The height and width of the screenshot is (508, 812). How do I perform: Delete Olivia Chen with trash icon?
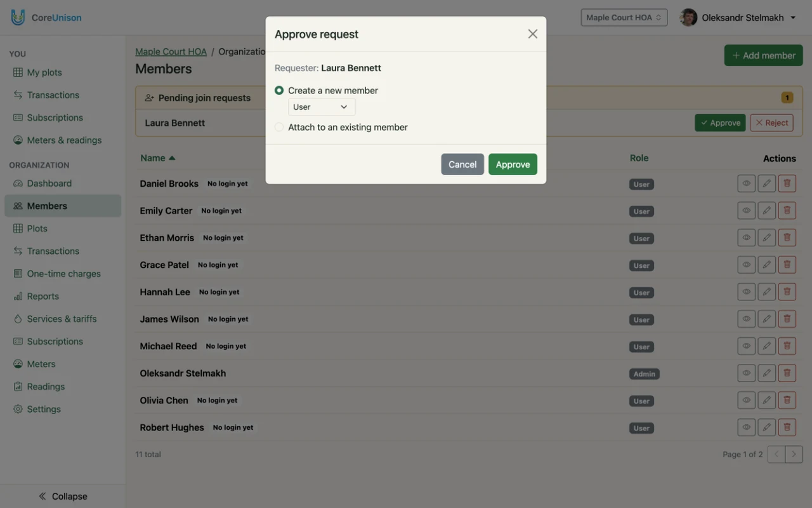[787, 401]
